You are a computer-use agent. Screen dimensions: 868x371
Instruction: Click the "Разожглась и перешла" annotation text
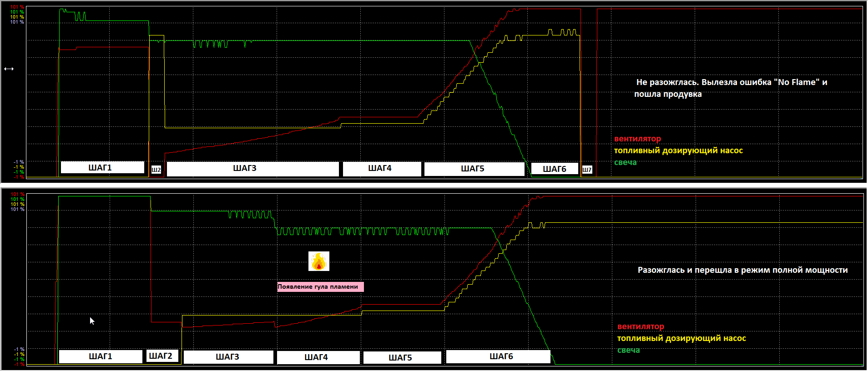point(742,270)
